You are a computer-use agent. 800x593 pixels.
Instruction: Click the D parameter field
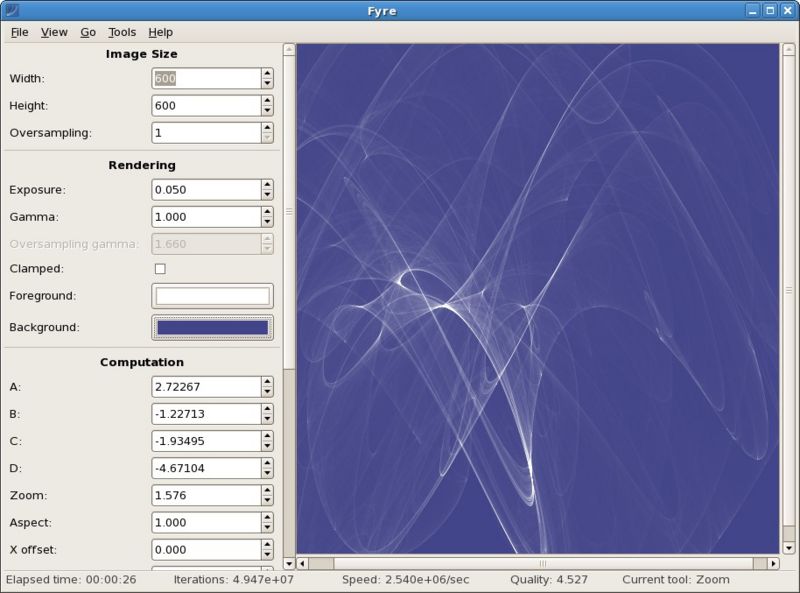[x=206, y=468]
